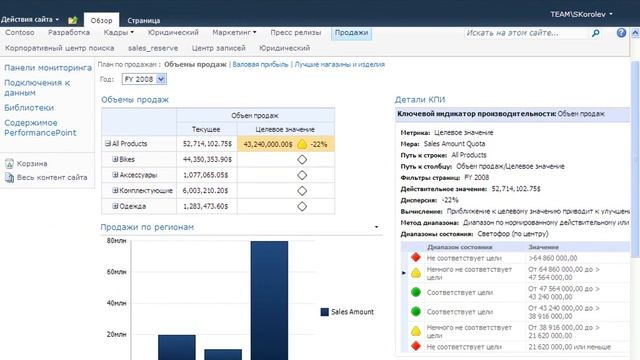Viewport: 640px width, 360px height.
Task: Select the '44,350,353.90$' Bikes value cell
Action: (207, 160)
